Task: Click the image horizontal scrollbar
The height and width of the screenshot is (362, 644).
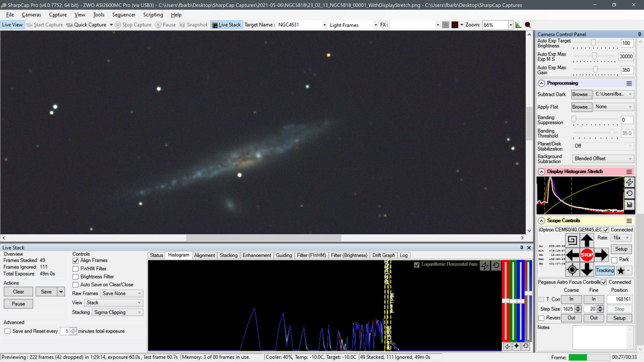Action: tap(263, 238)
